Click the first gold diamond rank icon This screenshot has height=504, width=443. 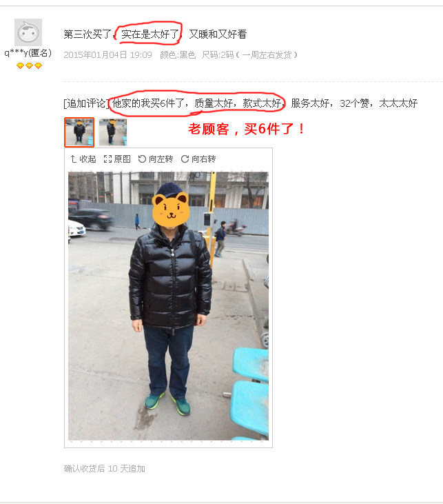20,66
